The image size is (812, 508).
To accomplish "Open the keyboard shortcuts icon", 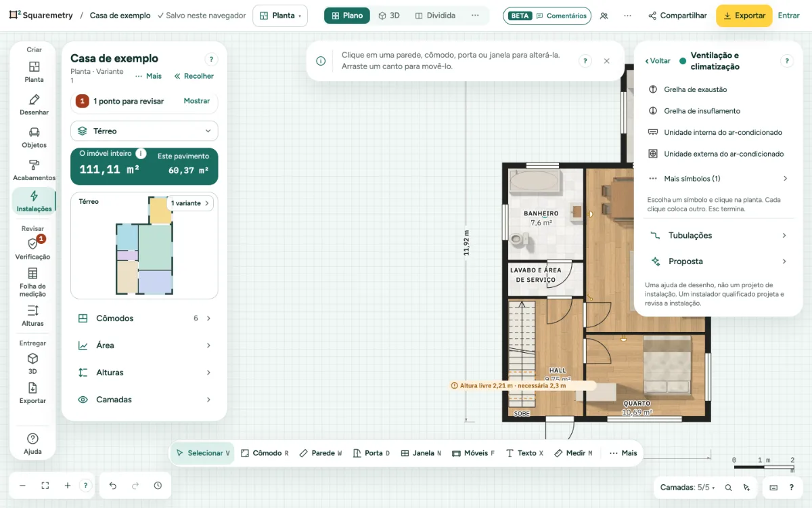I will pyautogui.click(x=773, y=487).
